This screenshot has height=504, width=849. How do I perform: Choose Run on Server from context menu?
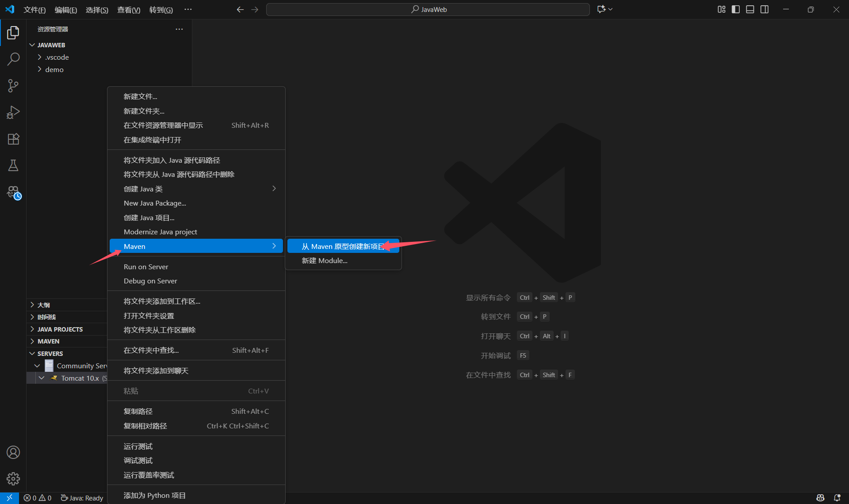[x=146, y=267]
